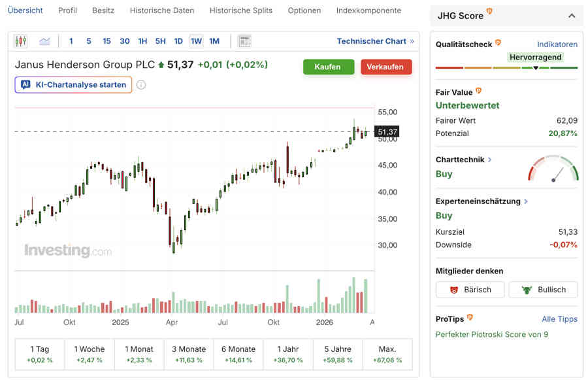Click the Pro badge next to JHG Score
This screenshot has width=588, height=380.
pyautogui.click(x=490, y=12)
